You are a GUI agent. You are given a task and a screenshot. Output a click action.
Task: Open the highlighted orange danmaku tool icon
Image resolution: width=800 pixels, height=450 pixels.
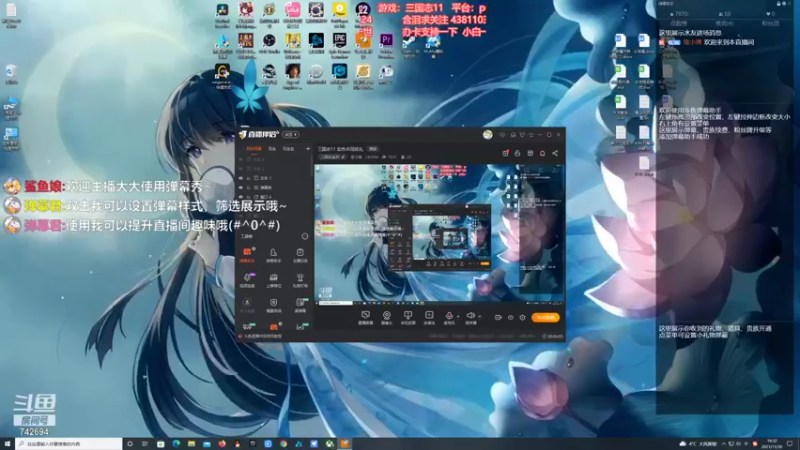point(247,253)
